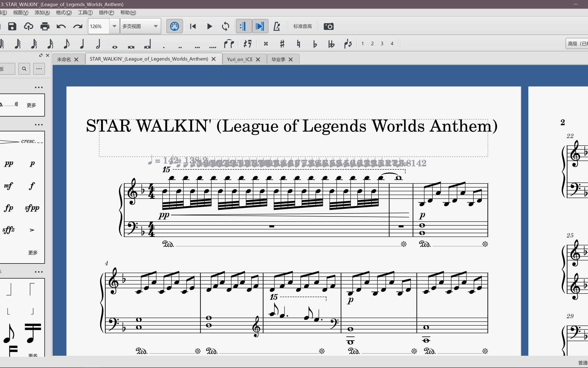Add a double augmentation dot

coord(180,47)
